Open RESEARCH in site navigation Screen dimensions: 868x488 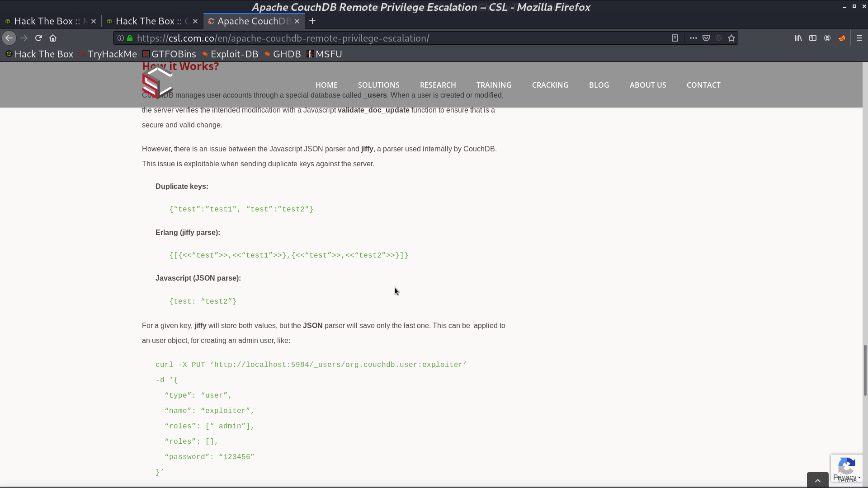pos(438,85)
